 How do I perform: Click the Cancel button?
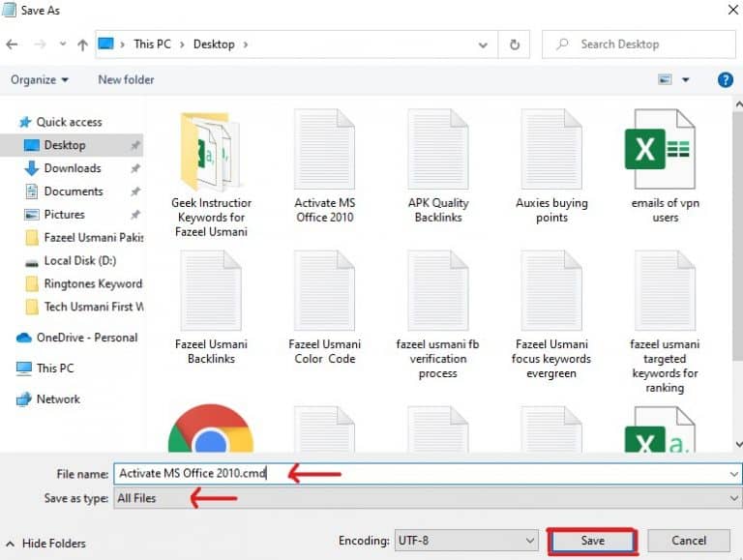[689, 541]
